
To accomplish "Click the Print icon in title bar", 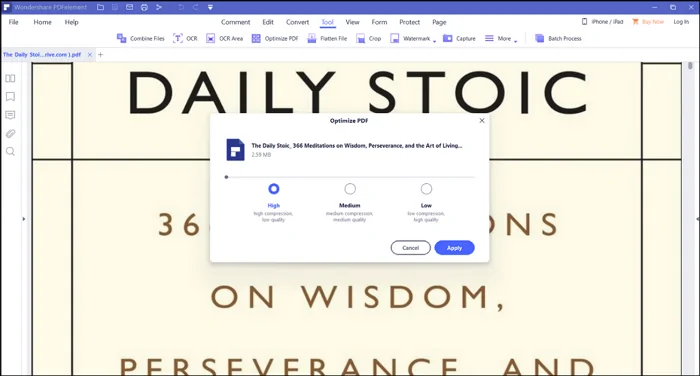I will pyautogui.click(x=144, y=7).
